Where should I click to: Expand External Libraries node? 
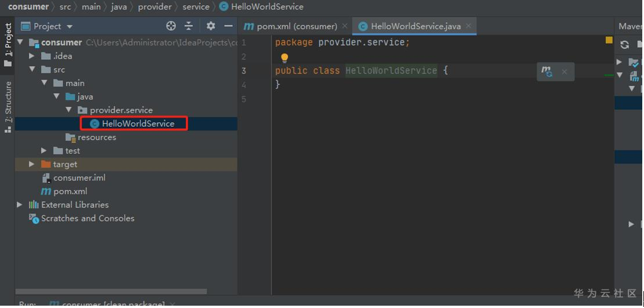coord(20,205)
